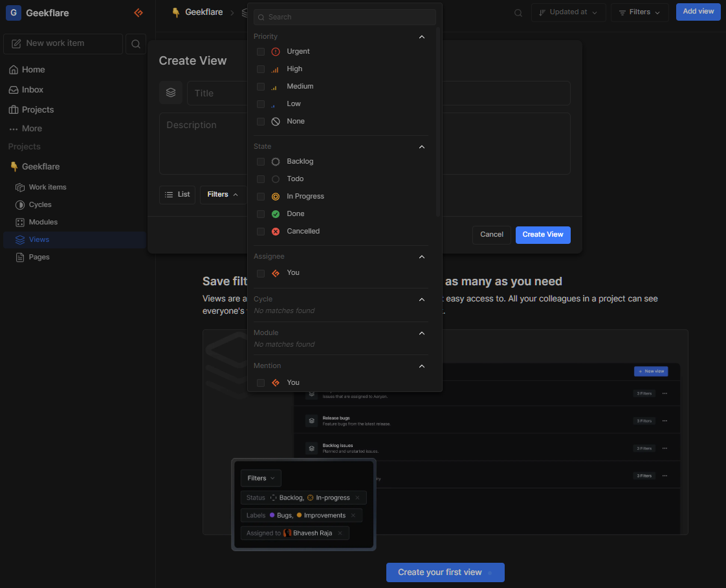Image resolution: width=726 pixels, height=588 pixels.
Task: Click the Plane logo icon beside Geekflare
Action: pos(138,13)
